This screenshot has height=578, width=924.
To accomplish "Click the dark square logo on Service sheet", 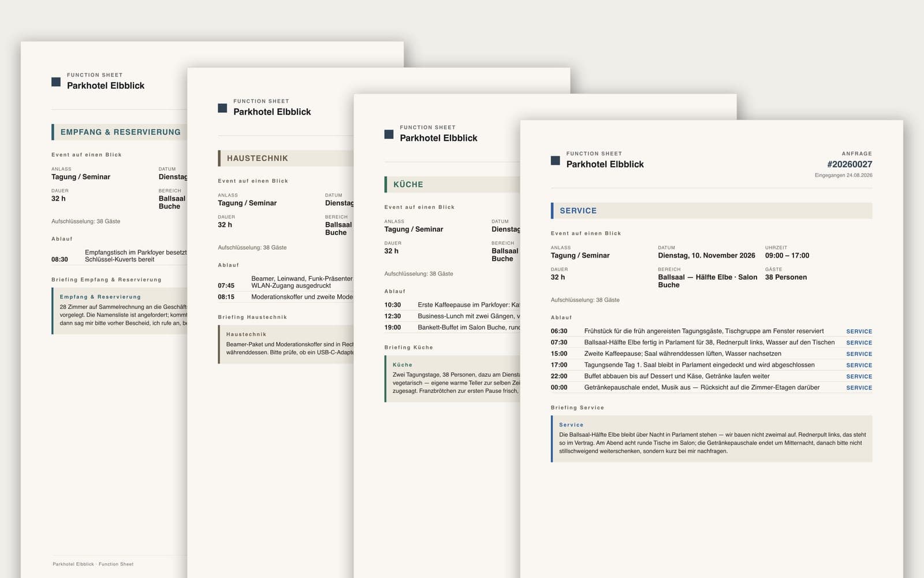I will coord(556,161).
